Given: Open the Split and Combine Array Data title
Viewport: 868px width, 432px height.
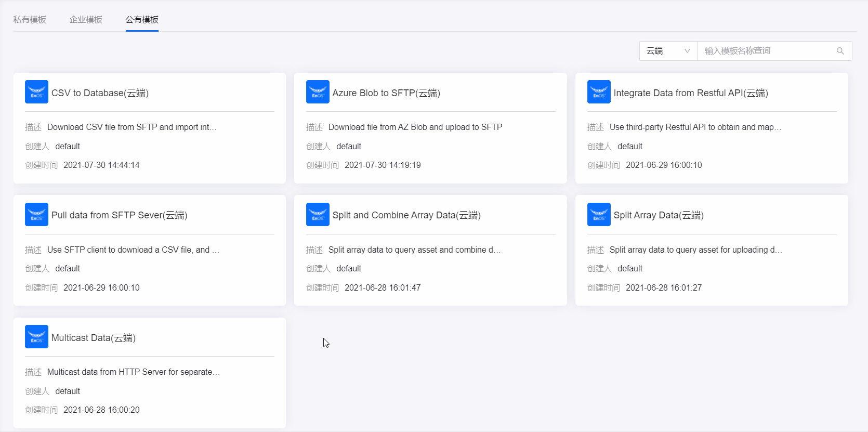Looking at the screenshot, I should click(x=406, y=215).
